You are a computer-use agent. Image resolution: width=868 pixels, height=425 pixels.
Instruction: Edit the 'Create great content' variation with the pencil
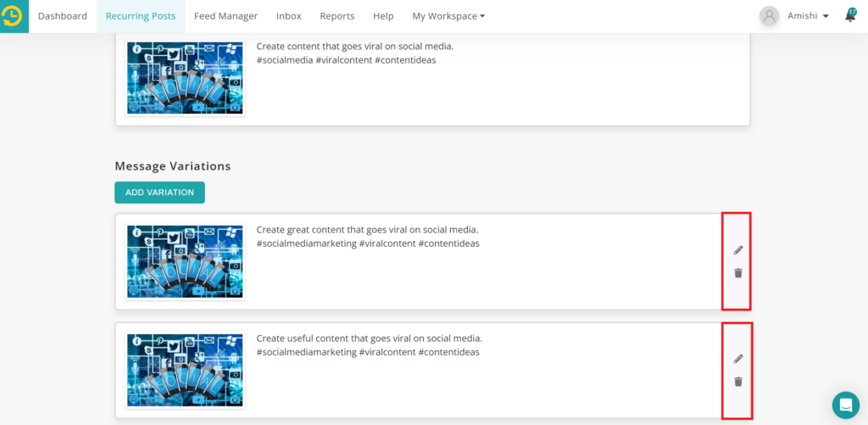coord(738,250)
